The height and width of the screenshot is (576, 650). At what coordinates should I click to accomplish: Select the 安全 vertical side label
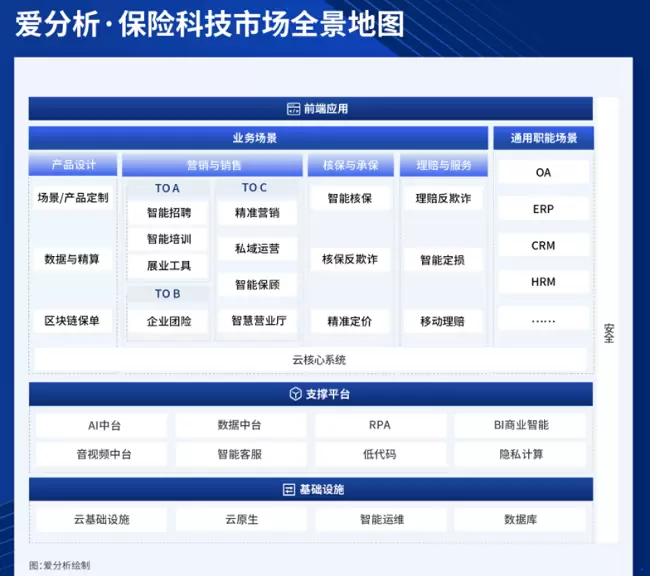tap(609, 334)
